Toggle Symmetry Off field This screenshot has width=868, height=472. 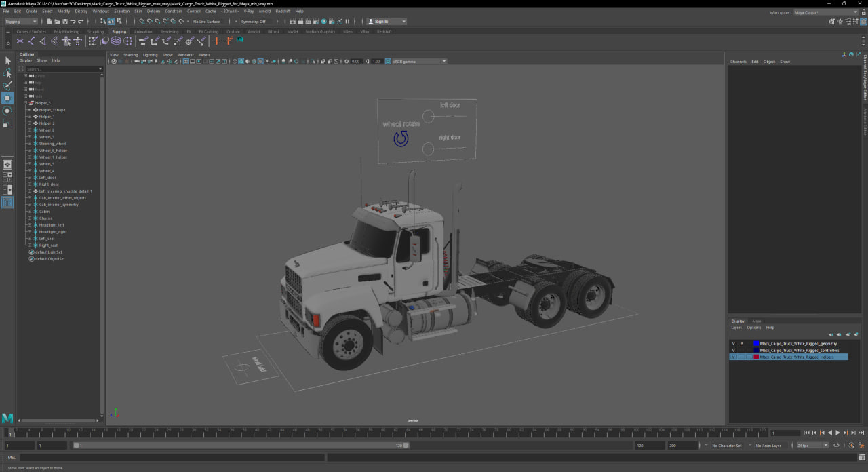[x=256, y=22]
